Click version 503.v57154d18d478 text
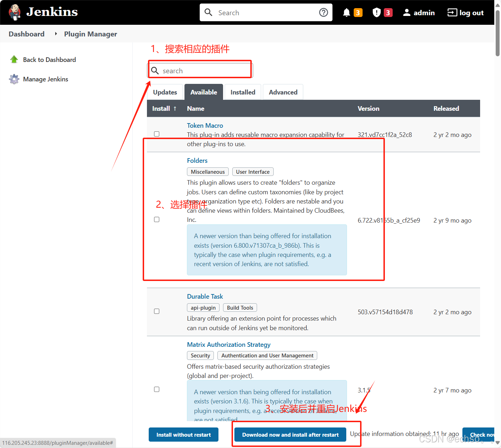This screenshot has width=501, height=448. tap(385, 312)
